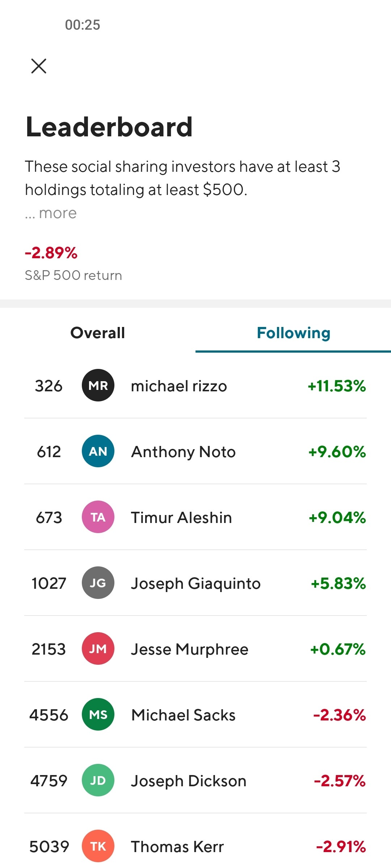391x868 pixels.
Task: Expand description with '... more'
Action: 51,213
